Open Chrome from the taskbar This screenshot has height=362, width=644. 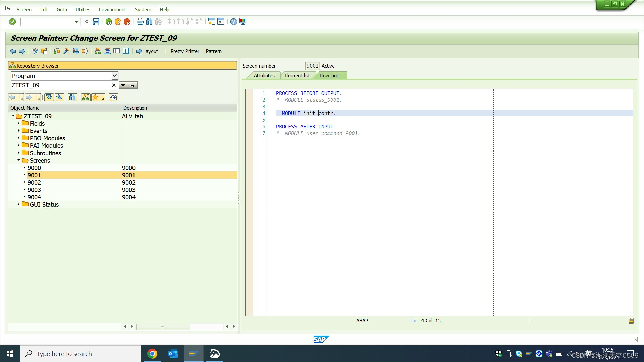pyautogui.click(x=152, y=353)
